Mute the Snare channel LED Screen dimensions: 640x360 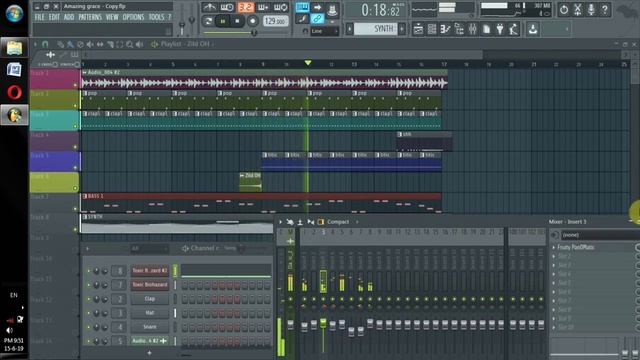(89, 327)
